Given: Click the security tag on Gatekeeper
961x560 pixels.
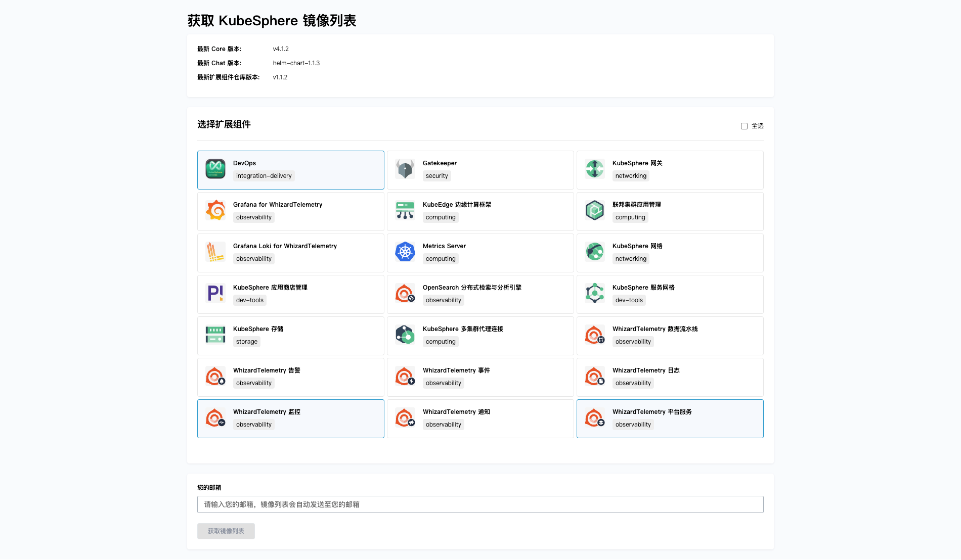Looking at the screenshot, I should coord(437,176).
